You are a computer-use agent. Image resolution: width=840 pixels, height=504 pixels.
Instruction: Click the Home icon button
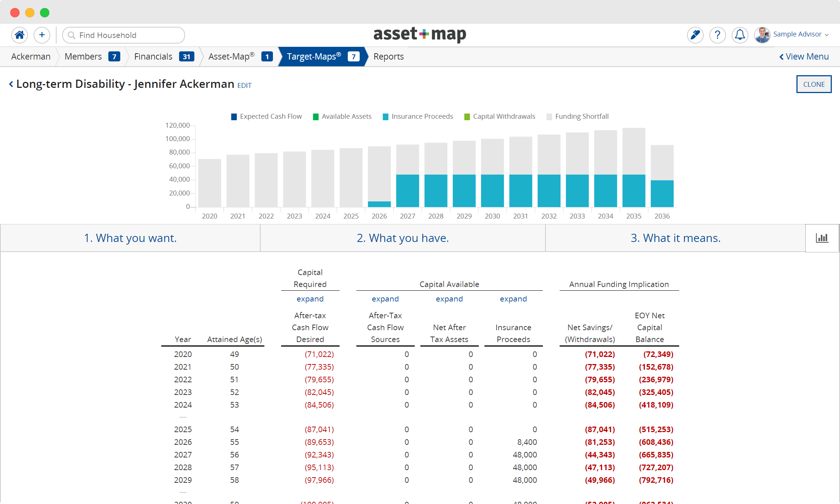19,35
